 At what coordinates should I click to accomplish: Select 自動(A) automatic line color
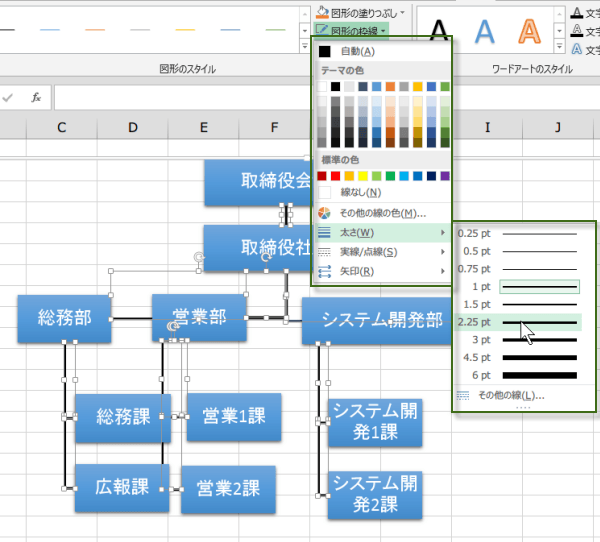[x=381, y=51]
